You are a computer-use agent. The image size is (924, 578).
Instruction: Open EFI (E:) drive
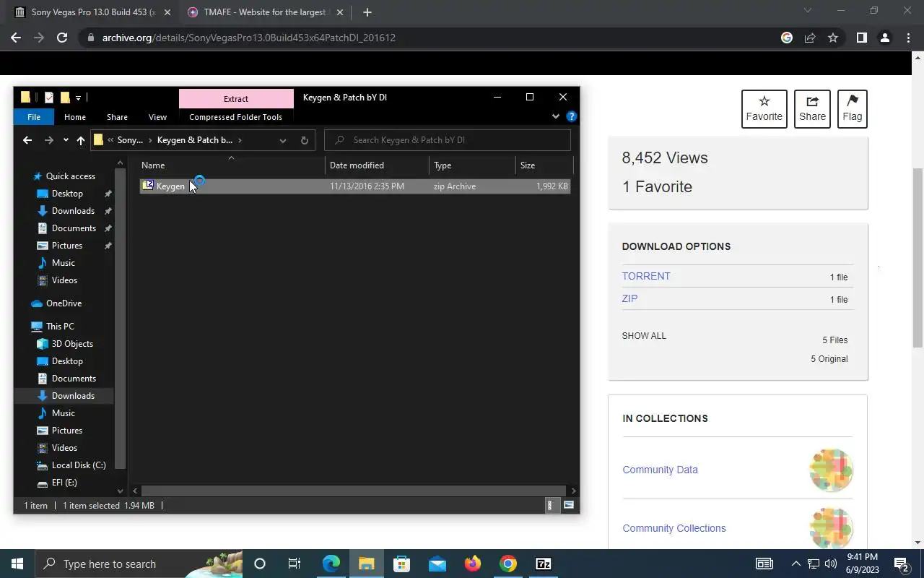click(x=64, y=483)
